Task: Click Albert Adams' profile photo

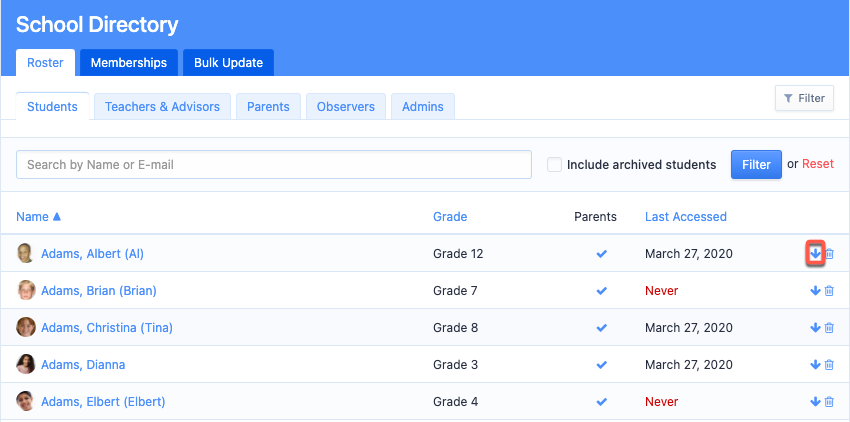Action: [25, 254]
